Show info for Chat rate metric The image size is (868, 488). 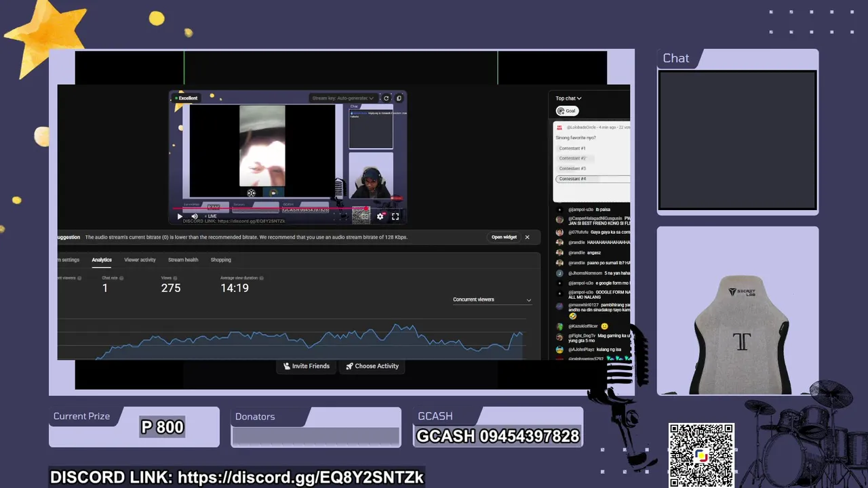click(x=122, y=278)
